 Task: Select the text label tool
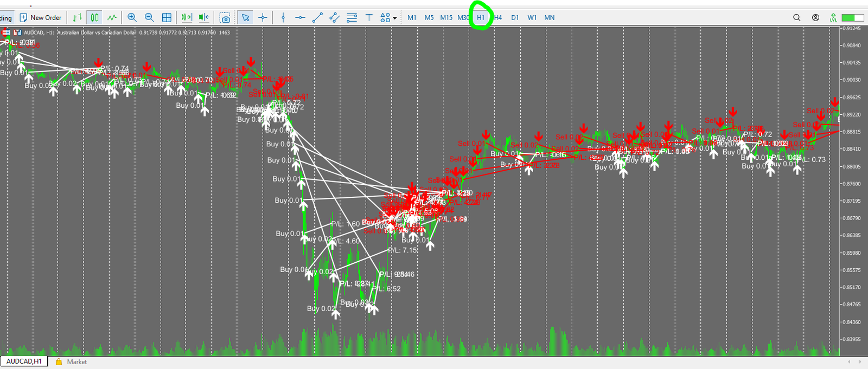tap(369, 17)
